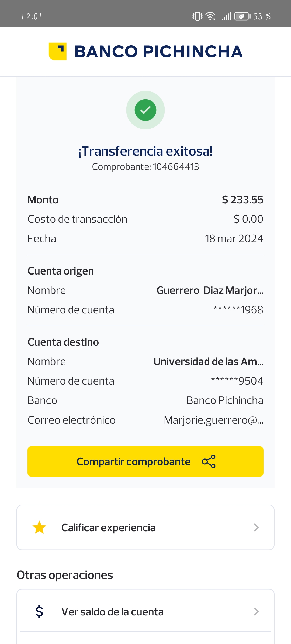Tap the Banco Pichincha header title

(158, 52)
